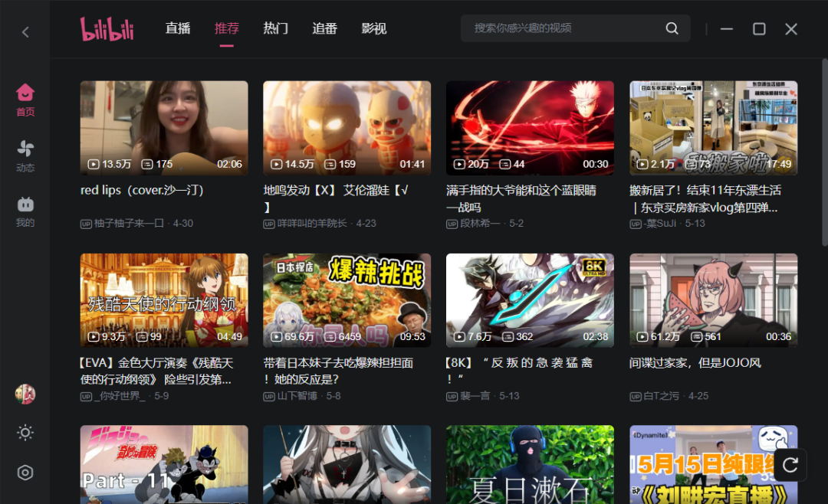
Task: Open 我的 profile section in sidebar
Action: pos(25,211)
